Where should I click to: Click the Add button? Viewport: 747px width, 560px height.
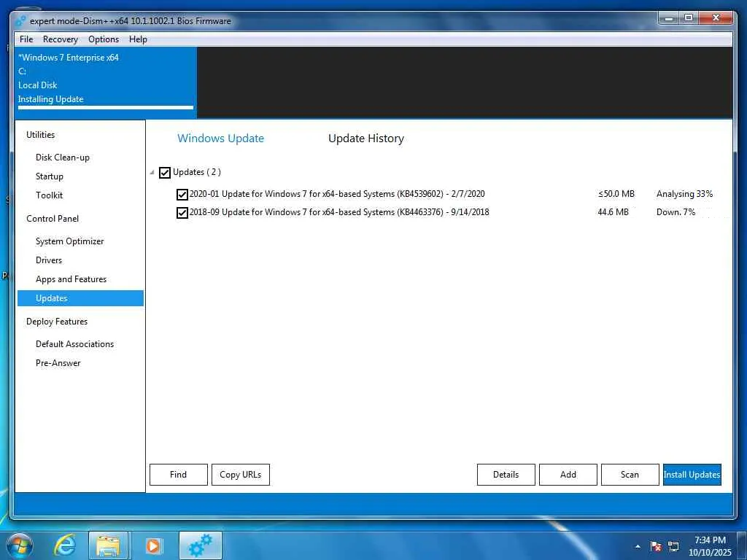pos(568,475)
